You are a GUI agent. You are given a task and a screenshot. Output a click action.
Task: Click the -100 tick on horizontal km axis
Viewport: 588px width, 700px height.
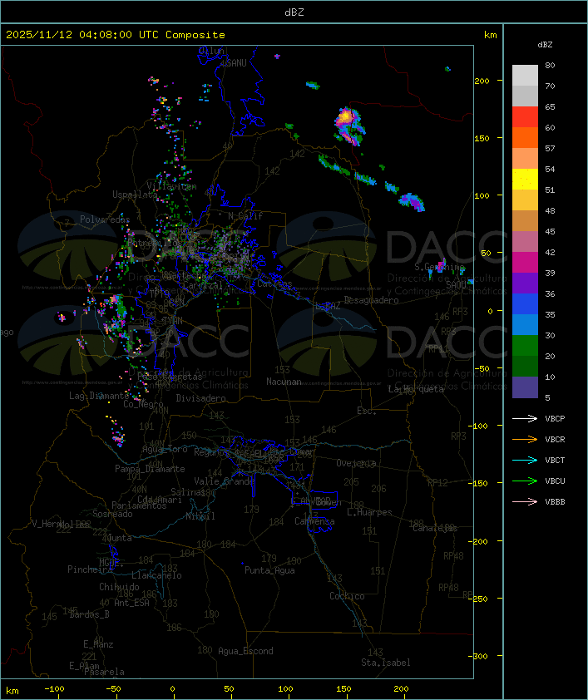point(54,689)
